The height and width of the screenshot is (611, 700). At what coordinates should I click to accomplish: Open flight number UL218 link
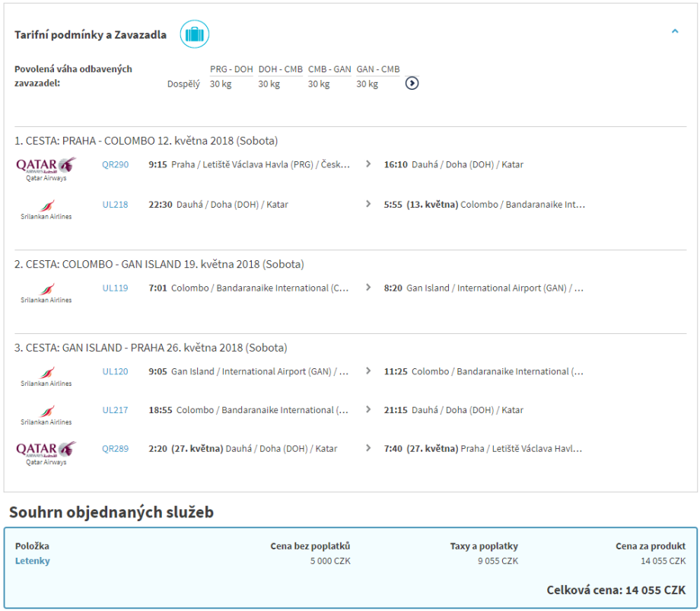click(116, 205)
